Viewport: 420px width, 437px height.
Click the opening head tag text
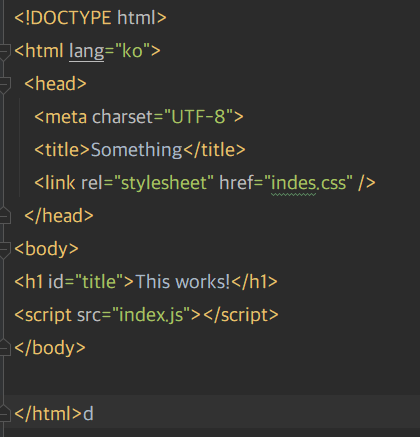tap(55, 84)
